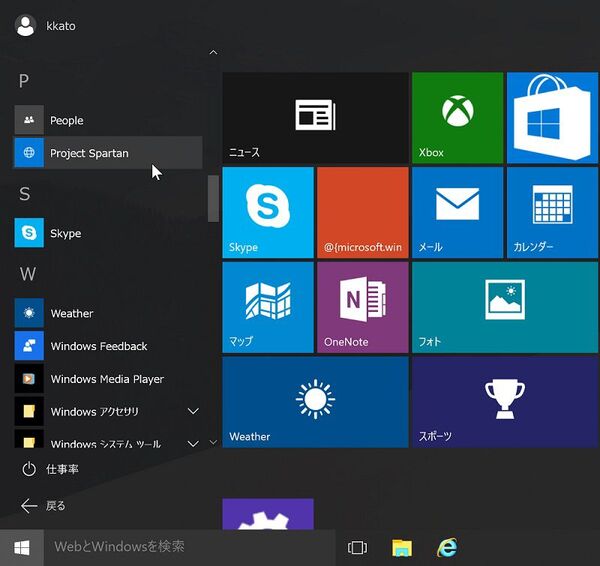Open the Store shopping bag tile
Screen dimensions: 600x566
[553, 118]
